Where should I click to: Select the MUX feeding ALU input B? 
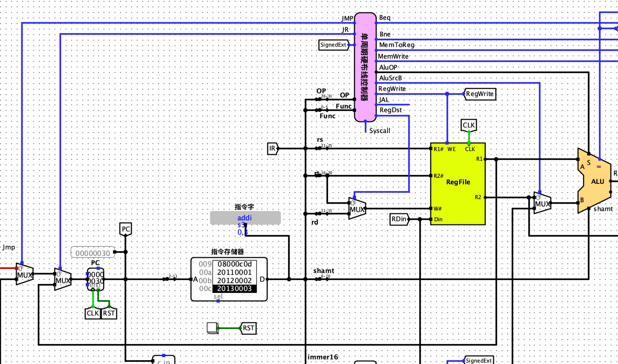542,203
